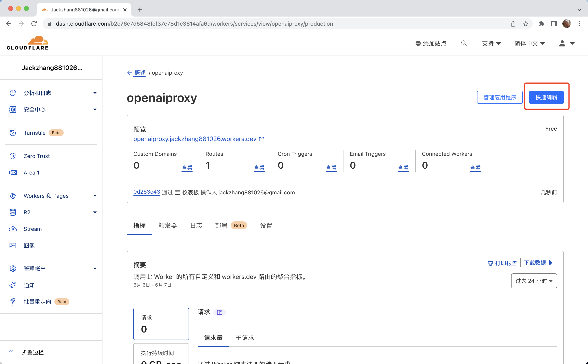Switch to the 触发器 tab
Image resolution: width=588 pixels, height=364 pixels.
(167, 226)
